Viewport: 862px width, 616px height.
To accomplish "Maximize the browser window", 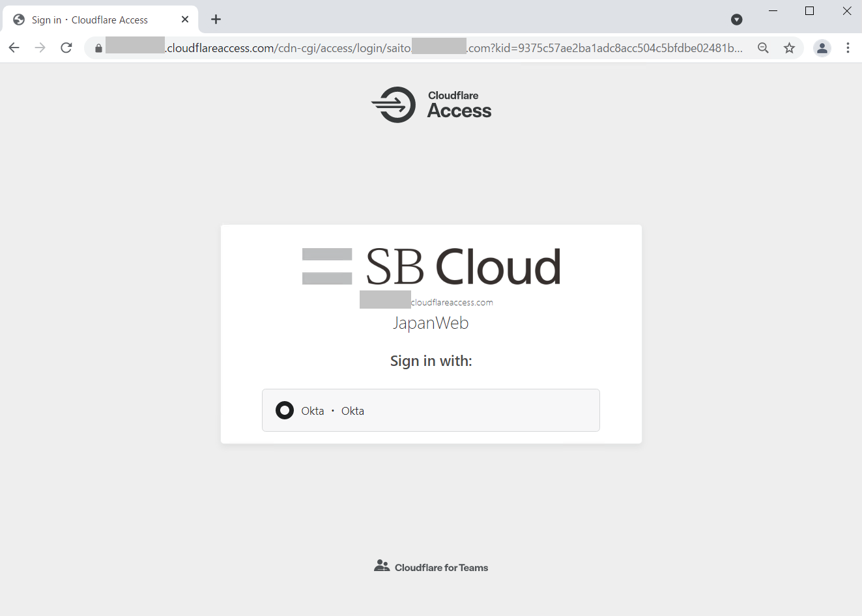I will point(809,11).
